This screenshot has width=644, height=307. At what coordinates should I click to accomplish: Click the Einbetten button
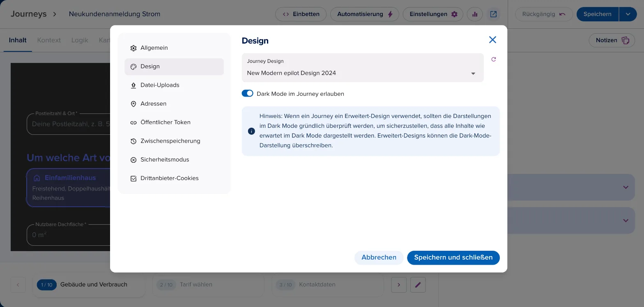point(301,14)
